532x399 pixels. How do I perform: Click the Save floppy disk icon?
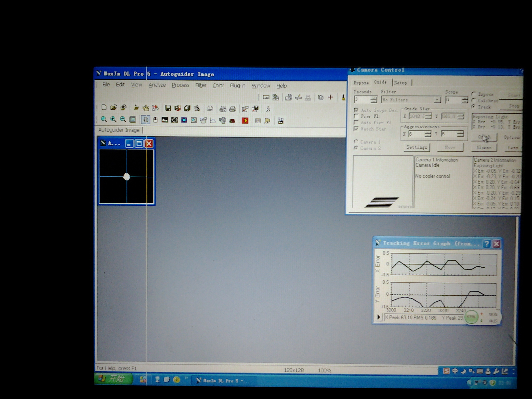pyautogui.click(x=168, y=108)
